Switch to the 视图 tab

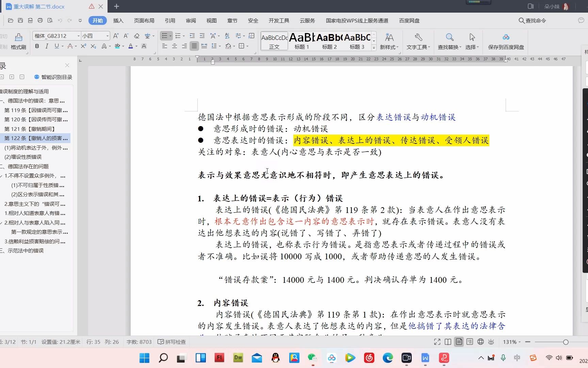point(211,20)
